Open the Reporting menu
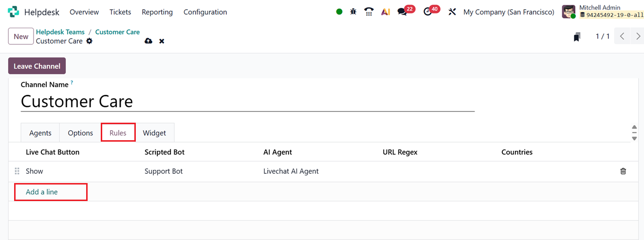644x240 pixels. 157,12
